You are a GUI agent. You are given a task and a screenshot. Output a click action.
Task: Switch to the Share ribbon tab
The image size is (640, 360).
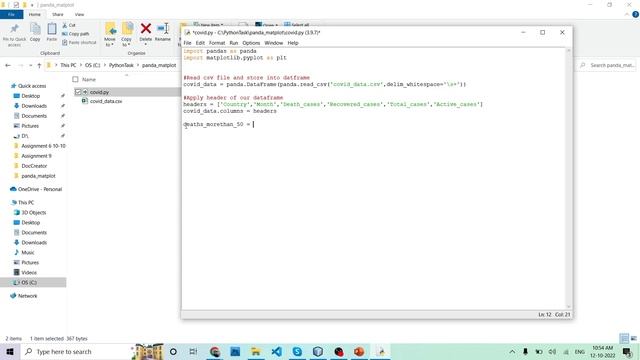pos(58,14)
